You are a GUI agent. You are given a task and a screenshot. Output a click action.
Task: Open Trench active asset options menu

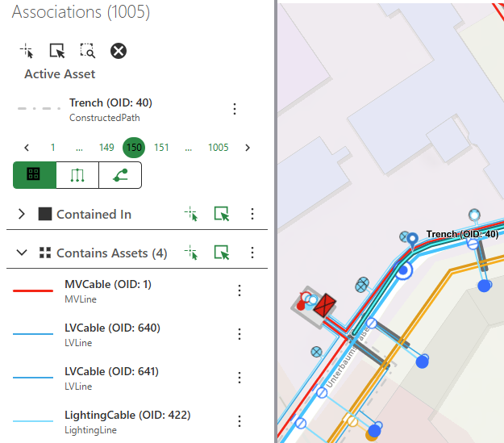click(235, 109)
